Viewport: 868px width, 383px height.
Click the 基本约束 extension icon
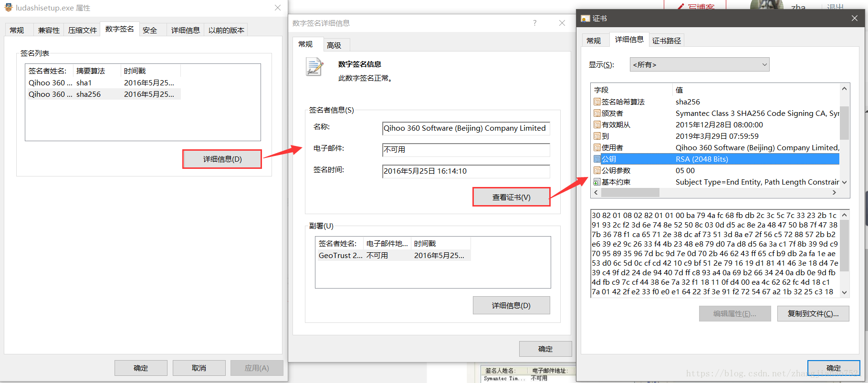pyautogui.click(x=597, y=182)
